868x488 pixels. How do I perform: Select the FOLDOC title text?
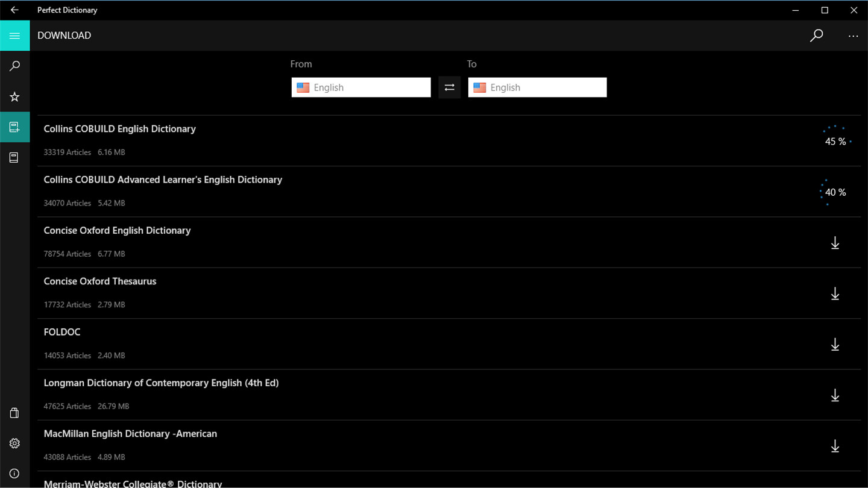[62, 332]
